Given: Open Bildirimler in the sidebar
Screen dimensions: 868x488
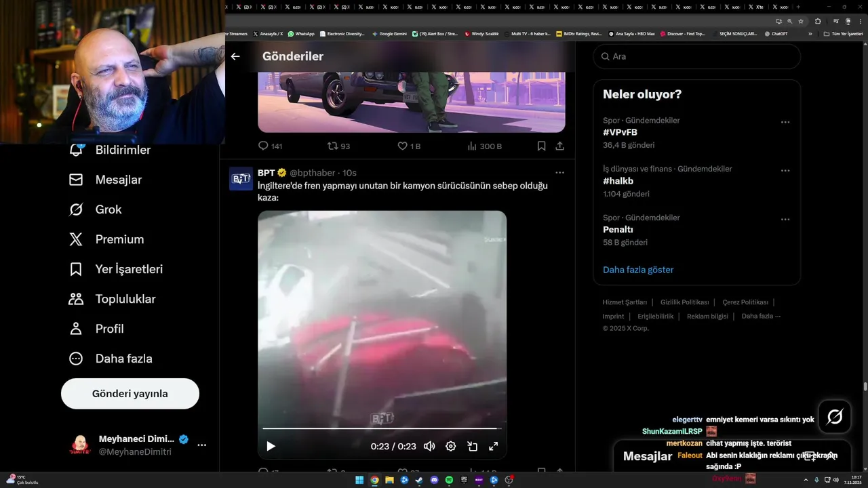Looking at the screenshot, I should [x=110, y=150].
